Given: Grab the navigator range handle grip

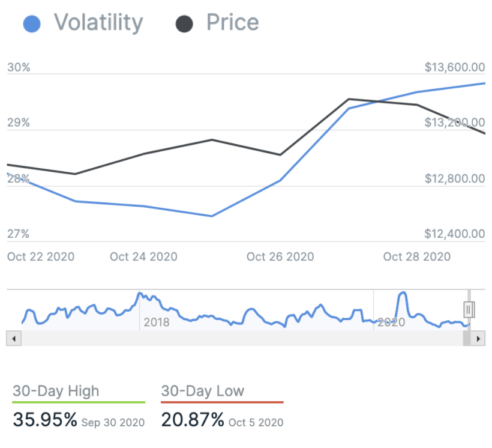Looking at the screenshot, I should click(469, 309).
